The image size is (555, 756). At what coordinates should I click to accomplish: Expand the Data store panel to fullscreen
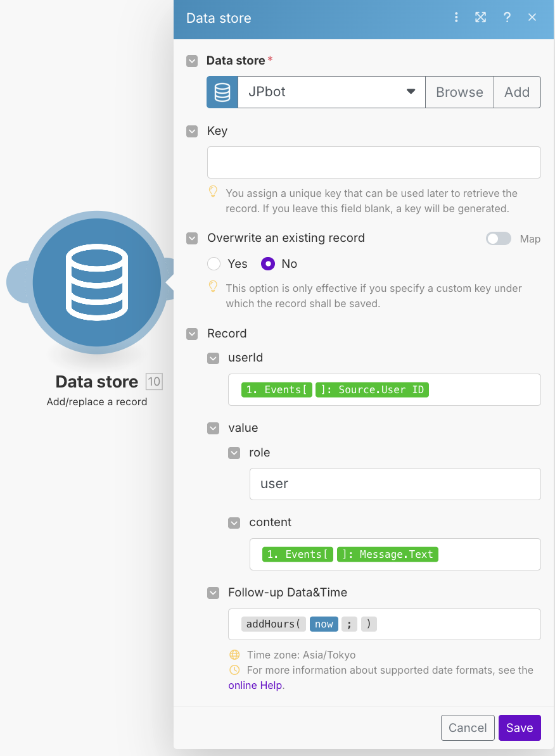481,18
